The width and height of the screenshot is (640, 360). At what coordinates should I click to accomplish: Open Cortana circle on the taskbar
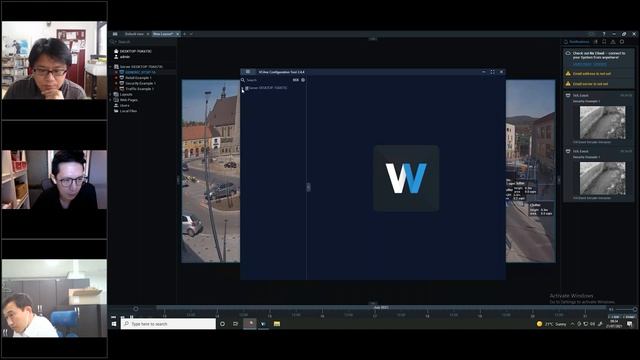(222, 324)
